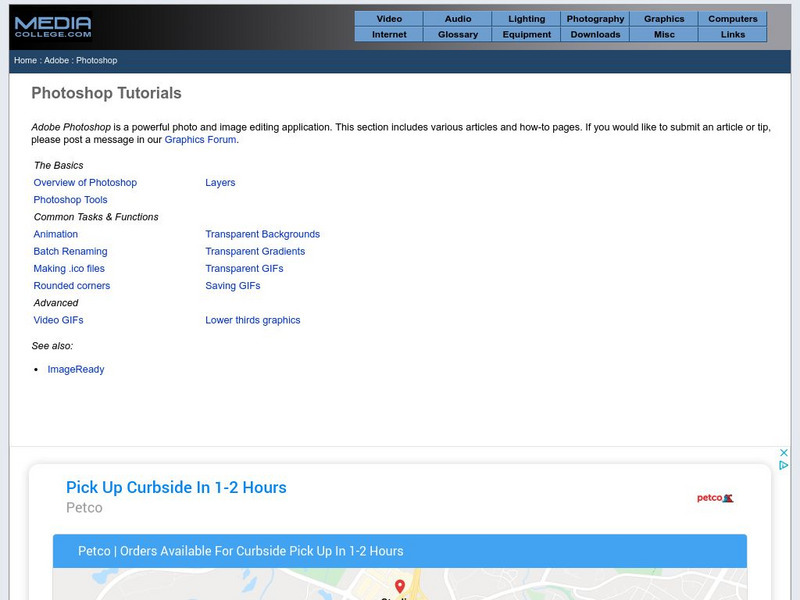Open the Layers tutorial link

tap(220, 183)
